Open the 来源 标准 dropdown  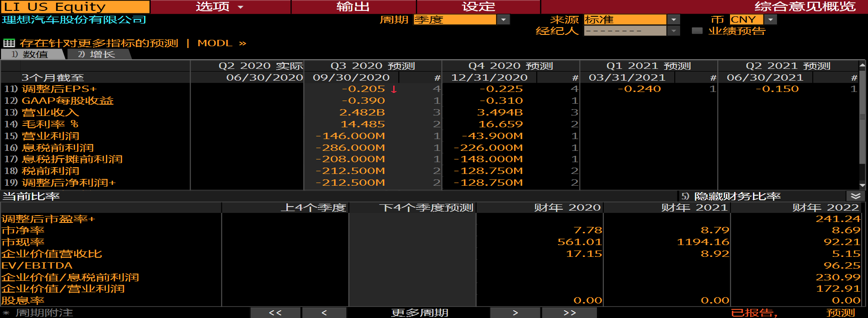(x=673, y=19)
